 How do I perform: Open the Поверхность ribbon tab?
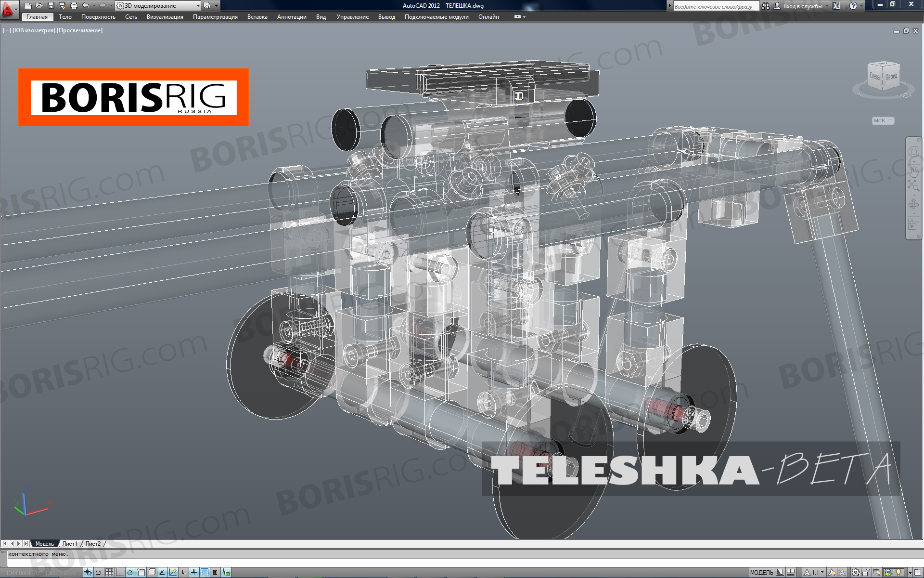98,17
